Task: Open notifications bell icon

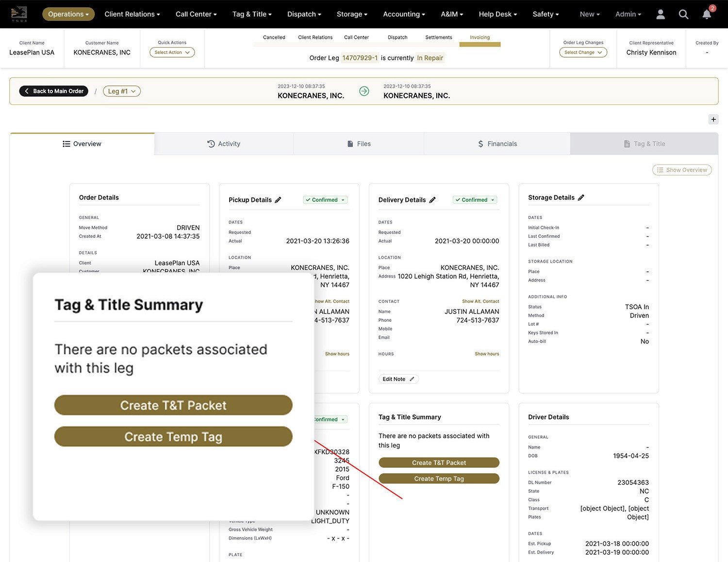Action: point(707,14)
